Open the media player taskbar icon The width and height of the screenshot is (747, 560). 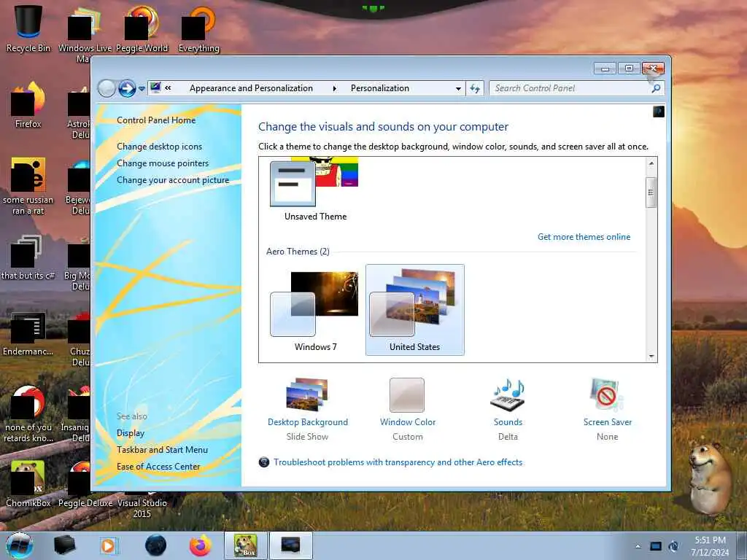pos(109,545)
